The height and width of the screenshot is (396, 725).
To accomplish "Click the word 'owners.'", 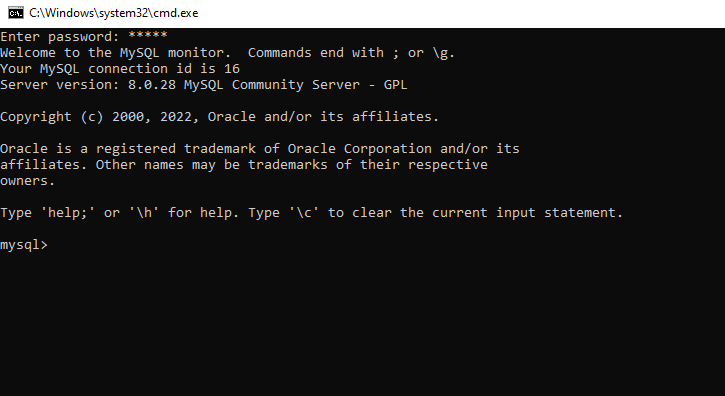I will [x=28, y=181].
